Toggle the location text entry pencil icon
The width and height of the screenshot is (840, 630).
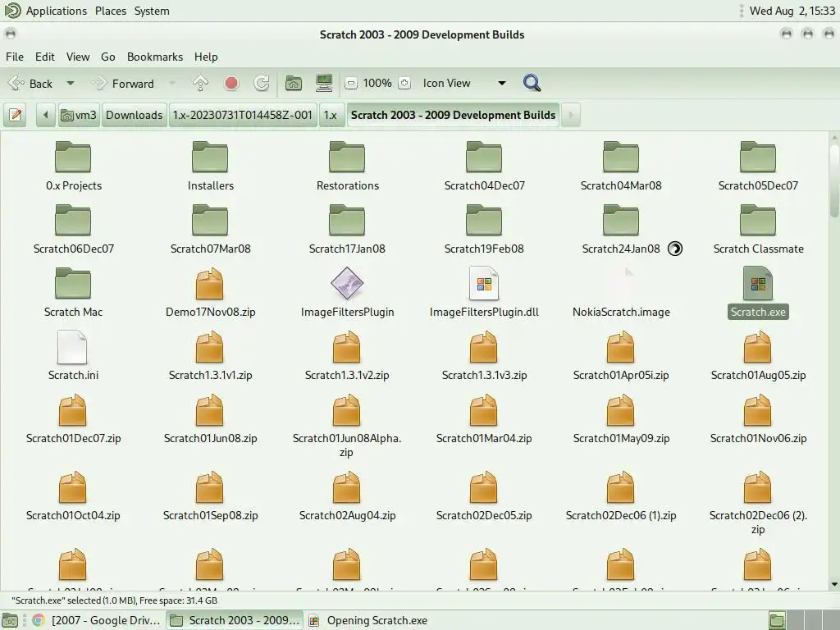(16, 115)
